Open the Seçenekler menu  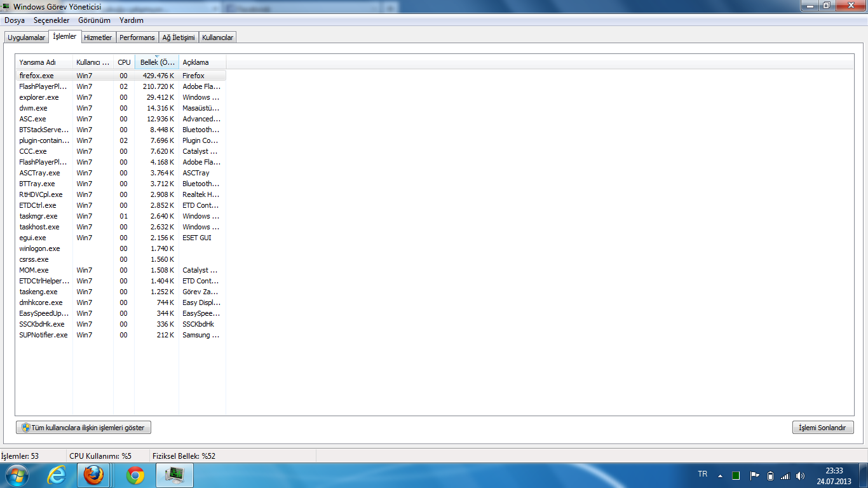click(x=51, y=20)
